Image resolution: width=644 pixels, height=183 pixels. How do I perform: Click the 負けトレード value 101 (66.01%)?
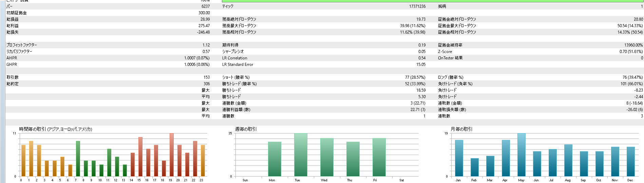coord(631,84)
